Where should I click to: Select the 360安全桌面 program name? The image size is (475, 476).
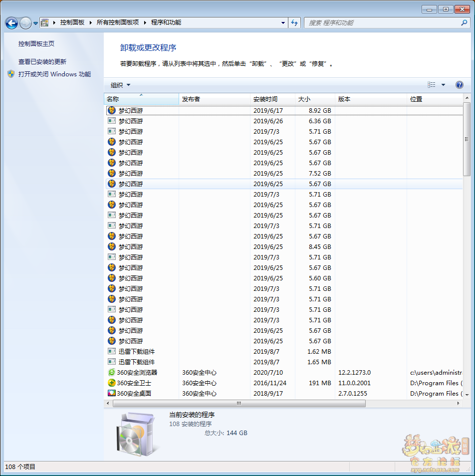pyautogui.click(x=134, y=394)
